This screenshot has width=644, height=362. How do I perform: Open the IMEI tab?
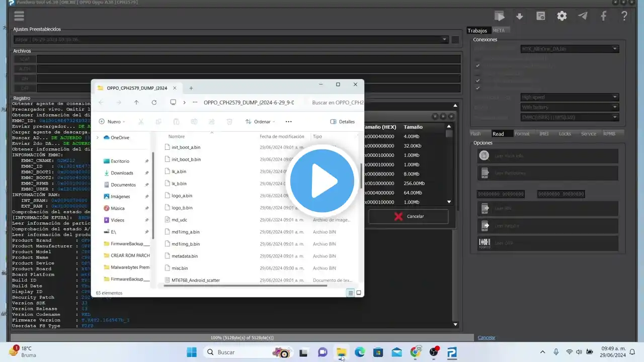pos(544,134)
